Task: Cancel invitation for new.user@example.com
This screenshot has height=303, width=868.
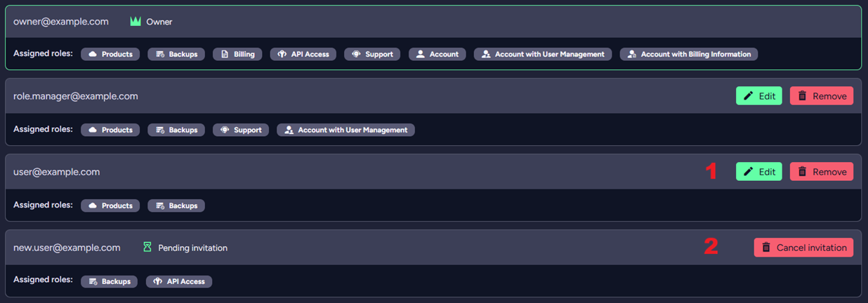Action: tap(803, 248)
